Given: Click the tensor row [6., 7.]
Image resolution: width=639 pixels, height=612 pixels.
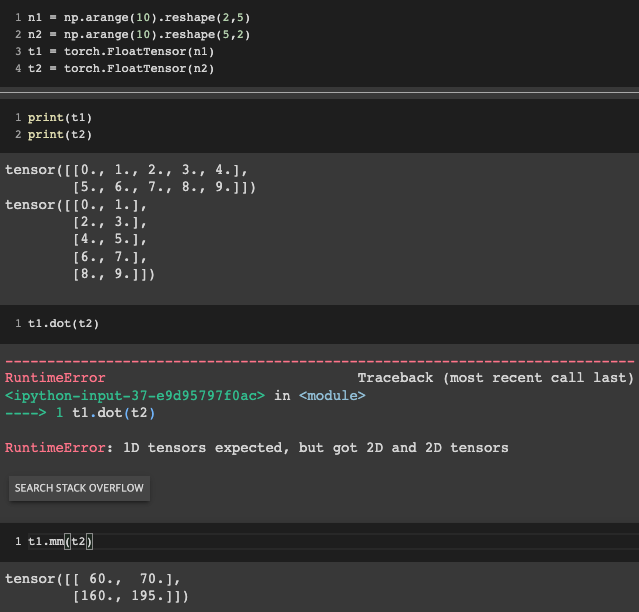Looking at the screenshot, I should (110, 257).
